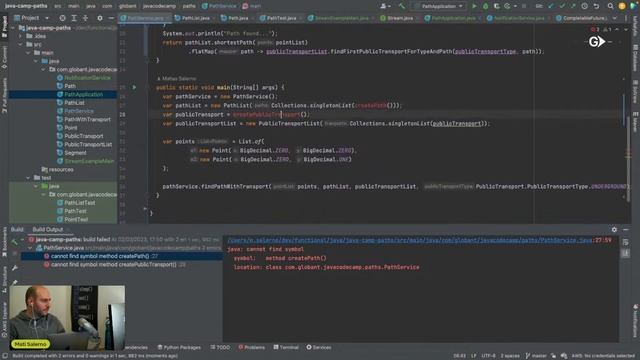Show Git history clock icon
640x360 pixels.
pos(584,6)
